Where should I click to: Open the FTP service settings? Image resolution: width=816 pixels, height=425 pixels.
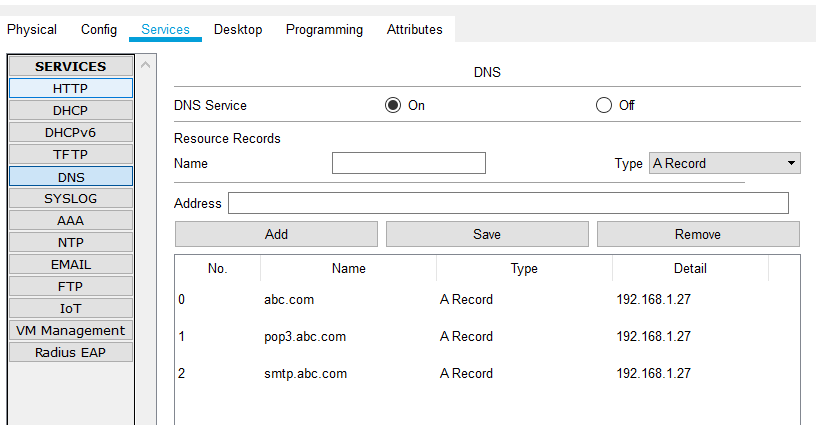click(x=70, y=286)
